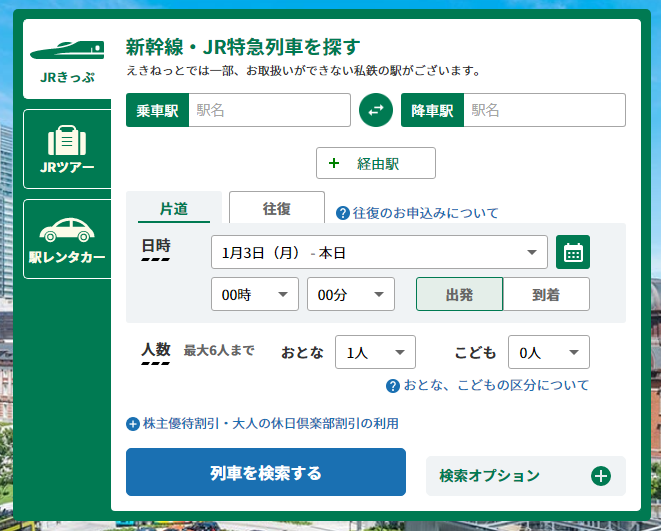
Task: Click the 新幹線・JR特急列車を探す heading
Action: (x=243, y=47)
